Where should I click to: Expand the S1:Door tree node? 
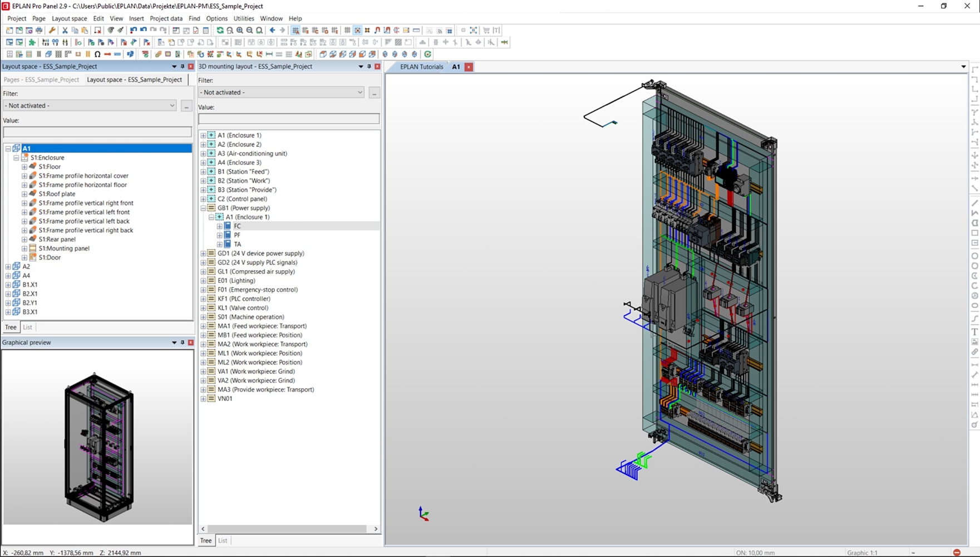24,257
